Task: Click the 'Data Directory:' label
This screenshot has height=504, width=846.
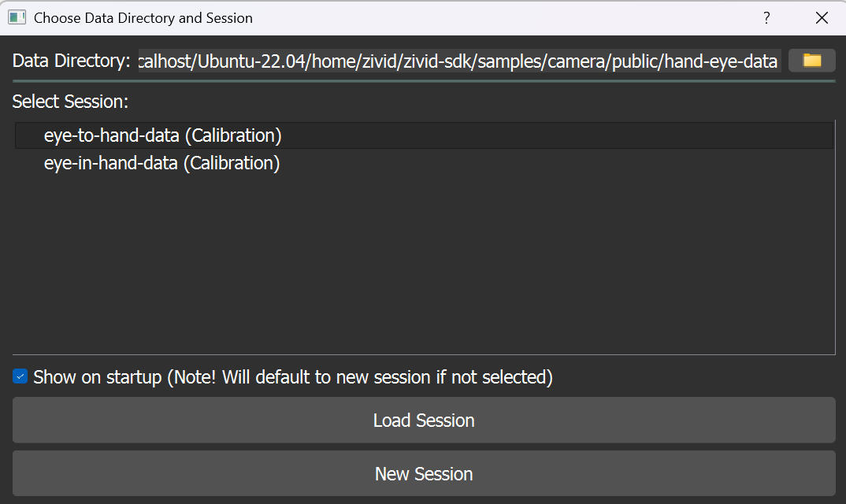Action: click(x=71, y=61)
